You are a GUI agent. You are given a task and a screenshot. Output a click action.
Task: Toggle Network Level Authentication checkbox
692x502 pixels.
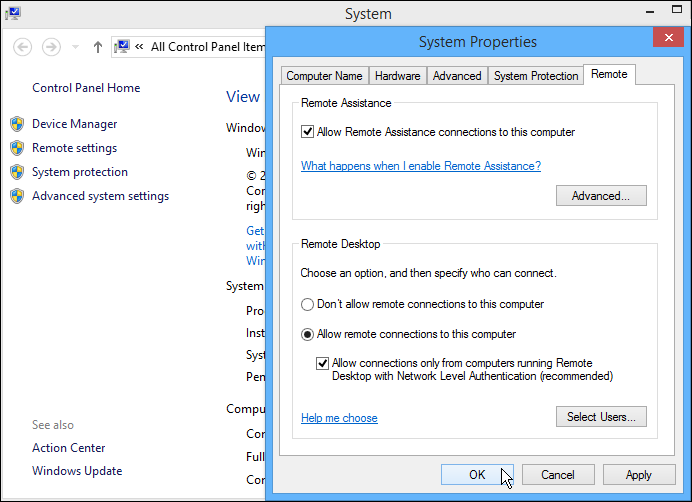coord(323,363)
